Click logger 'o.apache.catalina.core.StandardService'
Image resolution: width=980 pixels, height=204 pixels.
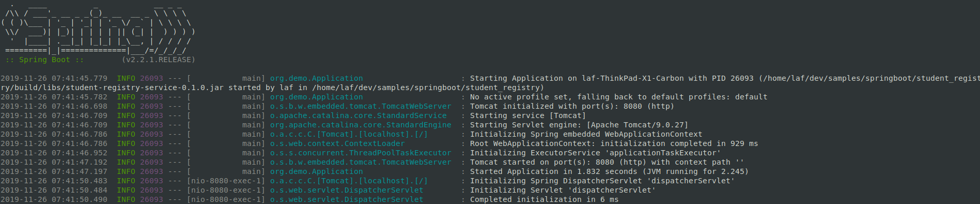358,115
